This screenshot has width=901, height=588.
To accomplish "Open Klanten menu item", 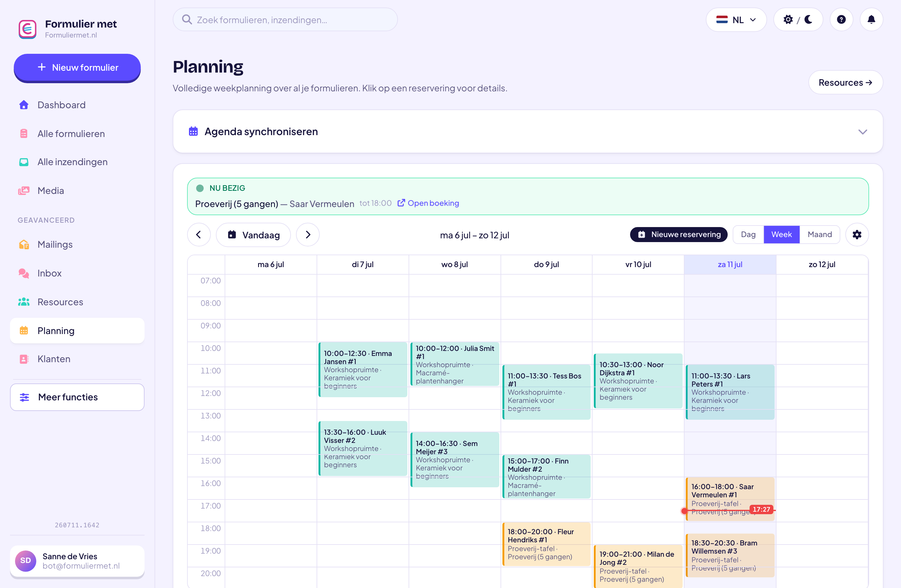I will [77, 359].
